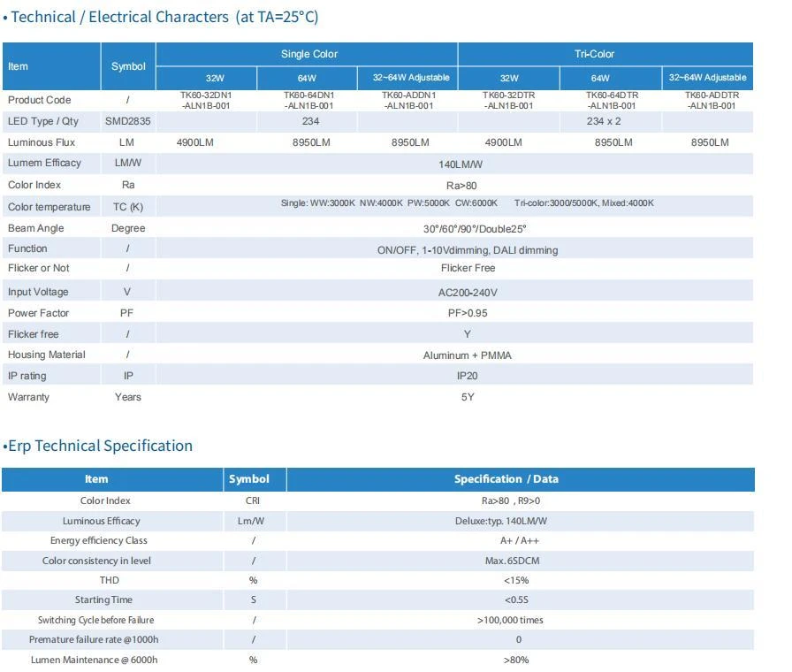
Task: Click the AC200-240V input voltage value
Action: coord(468,293)
